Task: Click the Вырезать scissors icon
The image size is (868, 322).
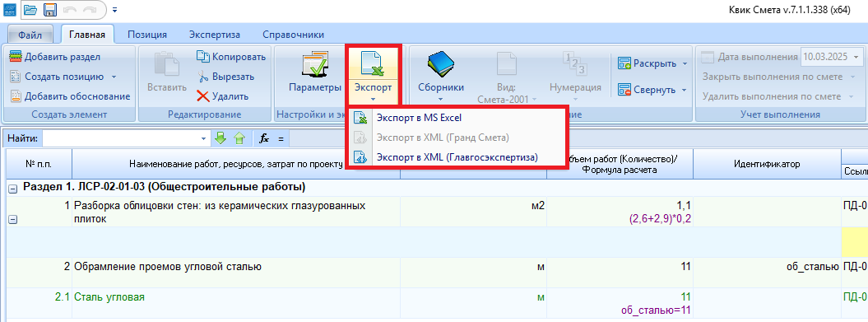Action: coord(203,77)
